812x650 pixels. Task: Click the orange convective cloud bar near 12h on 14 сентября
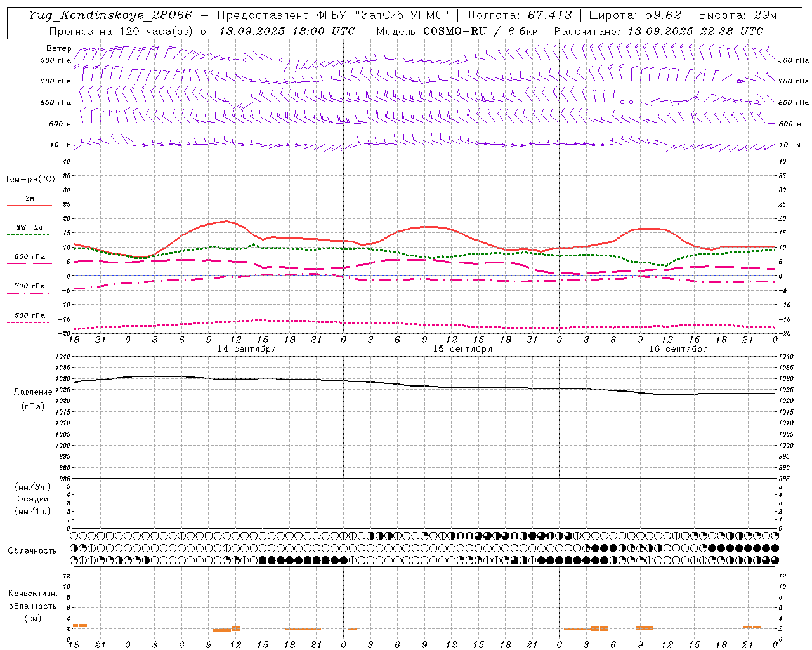[x=235, y=628]
